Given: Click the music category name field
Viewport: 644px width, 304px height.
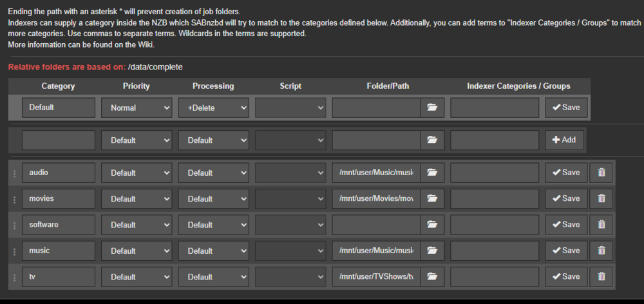Looking at the screenshot, I should click(59, 251).
